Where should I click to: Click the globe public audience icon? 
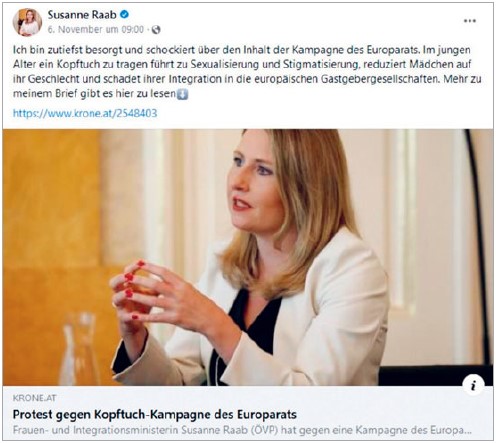point(156,30)
